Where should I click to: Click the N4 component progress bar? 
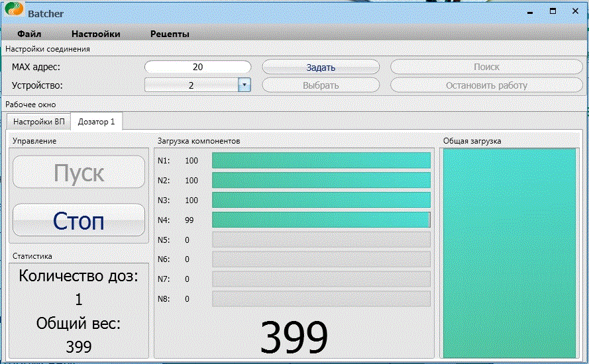(321, 220)
